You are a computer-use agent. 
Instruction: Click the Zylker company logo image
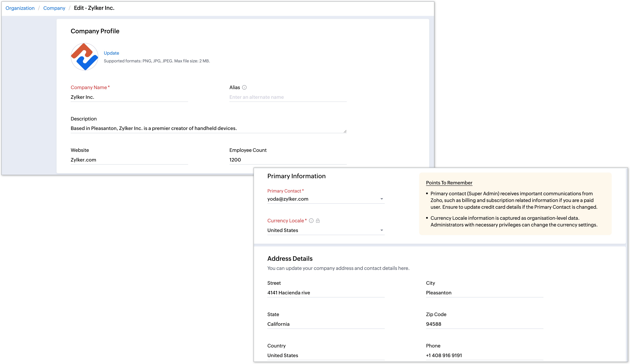tap(85, 57)
